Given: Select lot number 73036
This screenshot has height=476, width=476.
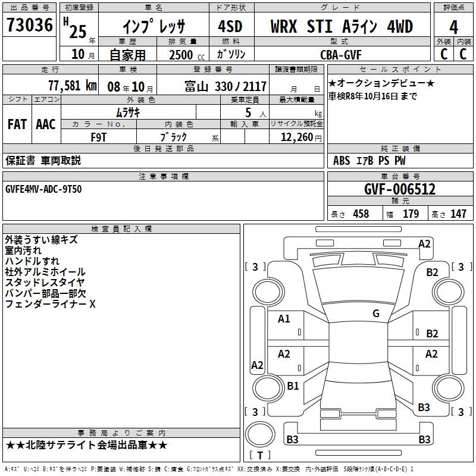Looking at the screenshot, I should (x=29, y=24).
